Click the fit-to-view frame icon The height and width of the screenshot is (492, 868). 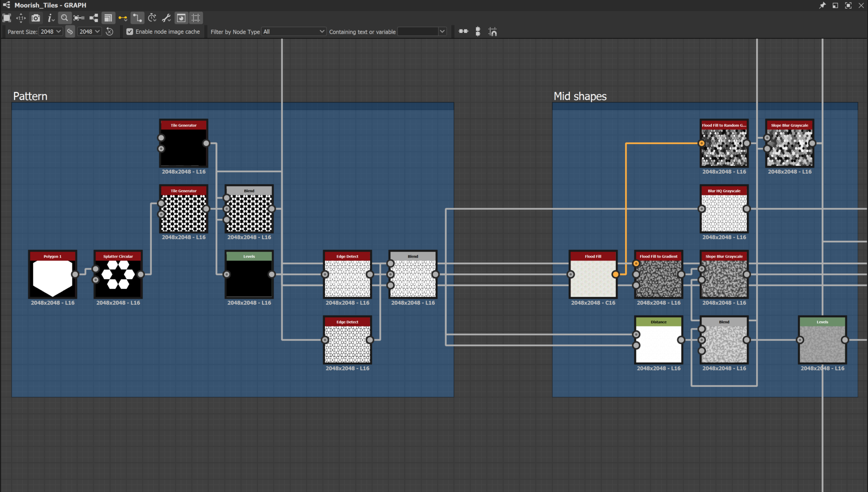(7, 18)
